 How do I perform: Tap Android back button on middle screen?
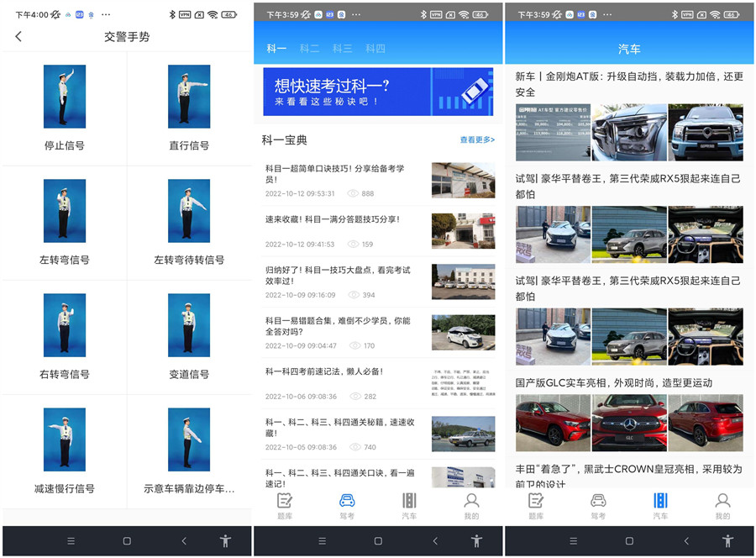(x=435, y=541)
